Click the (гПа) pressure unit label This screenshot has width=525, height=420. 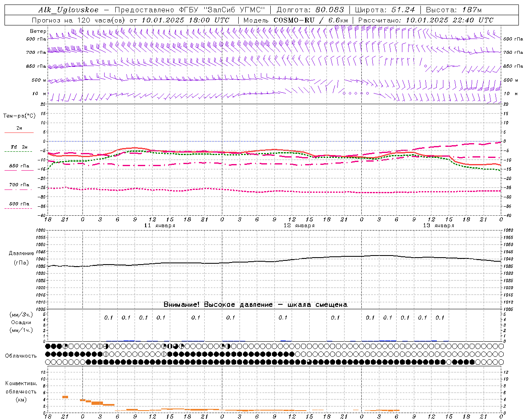21,263
